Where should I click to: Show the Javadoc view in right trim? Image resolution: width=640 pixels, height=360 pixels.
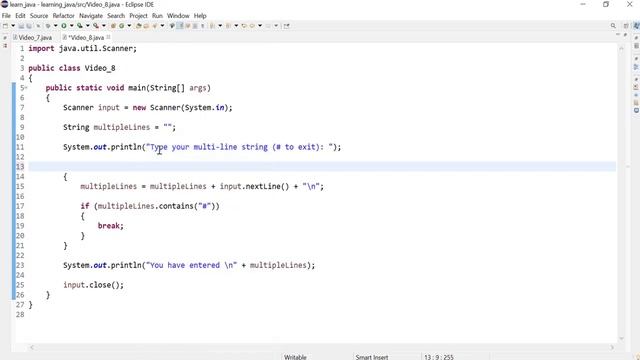[x=636, y=95]
